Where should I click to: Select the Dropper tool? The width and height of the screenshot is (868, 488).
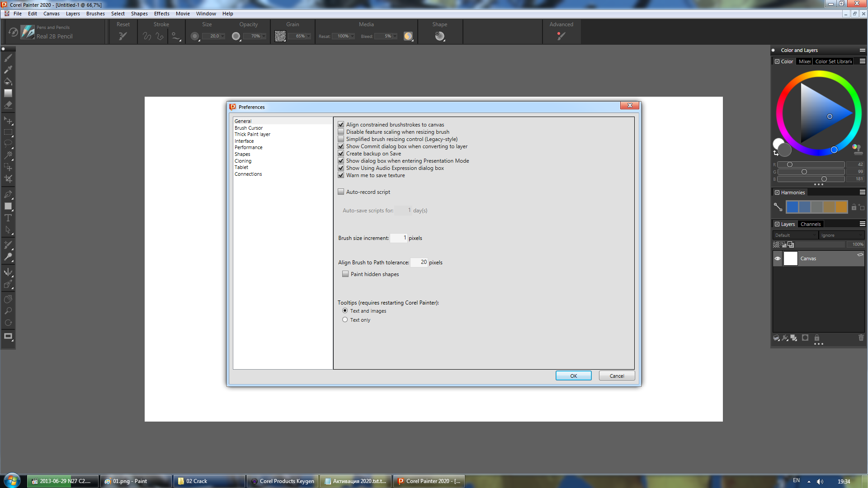pyautogui.click(x=8, y=70)
